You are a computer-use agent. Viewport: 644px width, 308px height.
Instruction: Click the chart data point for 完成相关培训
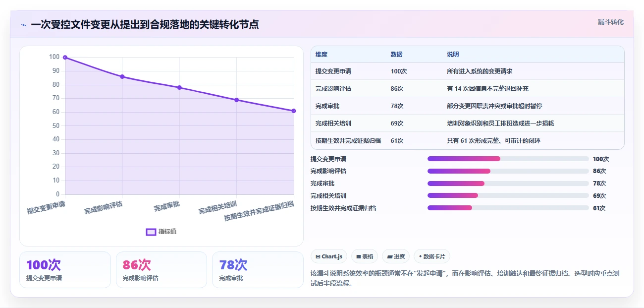click(236, 100)
